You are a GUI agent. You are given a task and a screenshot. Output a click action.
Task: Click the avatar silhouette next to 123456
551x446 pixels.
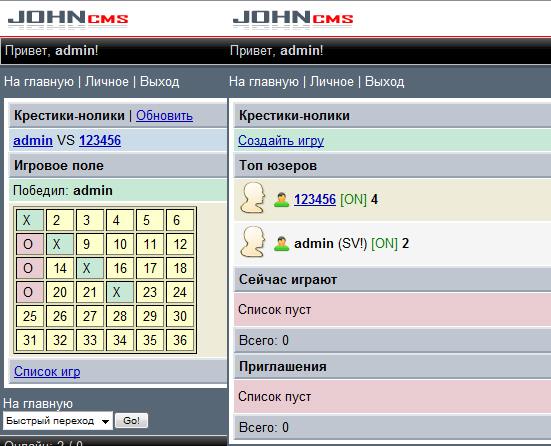click(253, 199)
